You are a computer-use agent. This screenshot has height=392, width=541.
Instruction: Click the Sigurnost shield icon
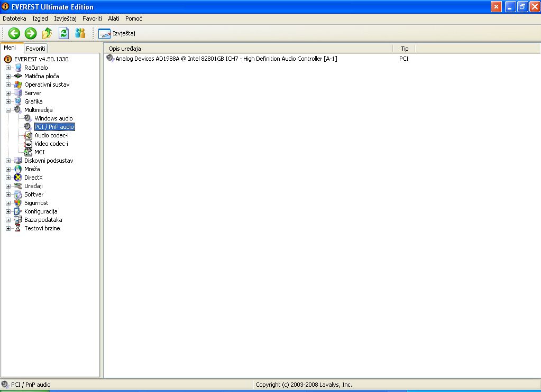point(18,203)
